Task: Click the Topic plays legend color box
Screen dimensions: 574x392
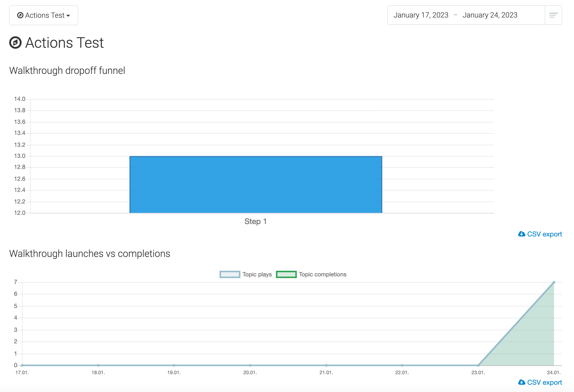Action: (230, 274)
